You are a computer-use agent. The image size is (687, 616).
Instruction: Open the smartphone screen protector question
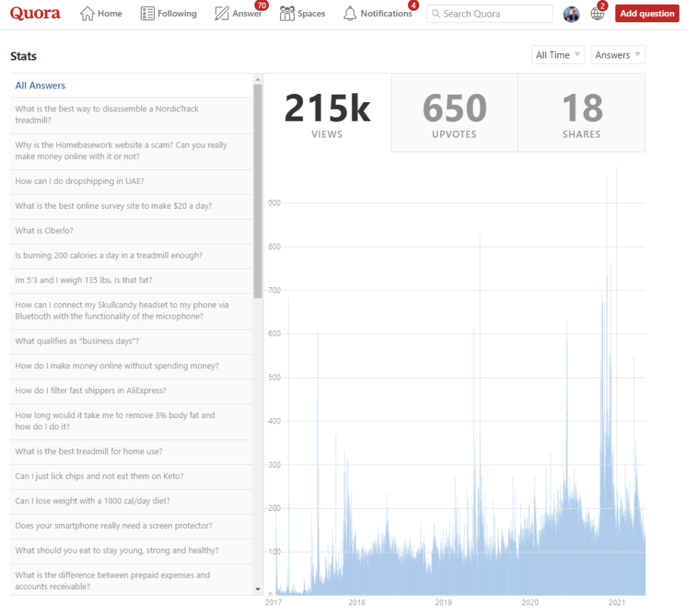(131, 526)
